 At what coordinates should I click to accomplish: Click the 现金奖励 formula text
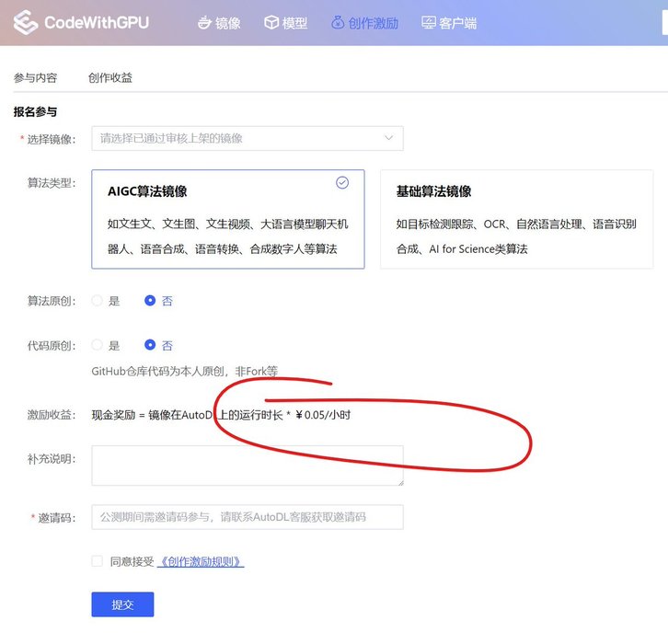pos(221,415)
